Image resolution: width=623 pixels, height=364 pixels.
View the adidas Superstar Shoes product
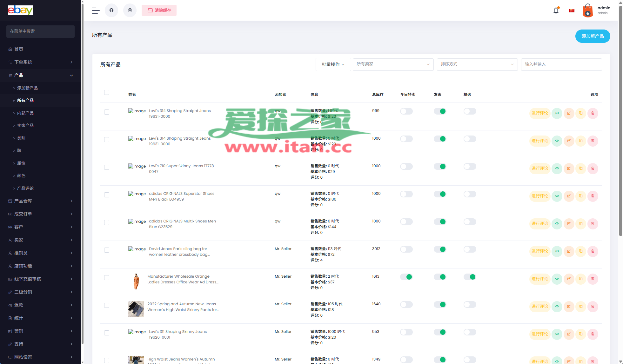[x=557, y=196]
